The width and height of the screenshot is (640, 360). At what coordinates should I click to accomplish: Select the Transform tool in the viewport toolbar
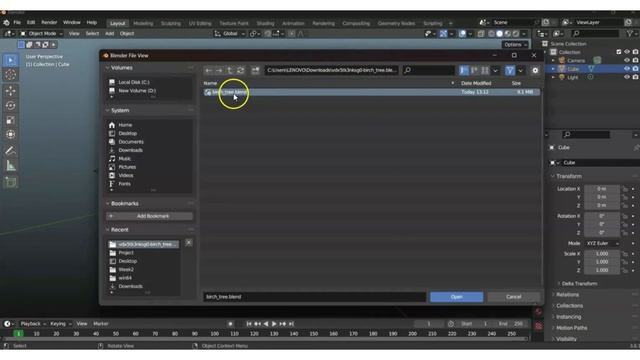[x=11, y=134]
